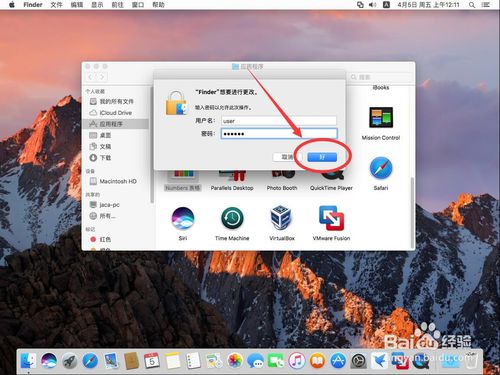
Task: Open Calendar from the Dock
Action: (152, 361)
